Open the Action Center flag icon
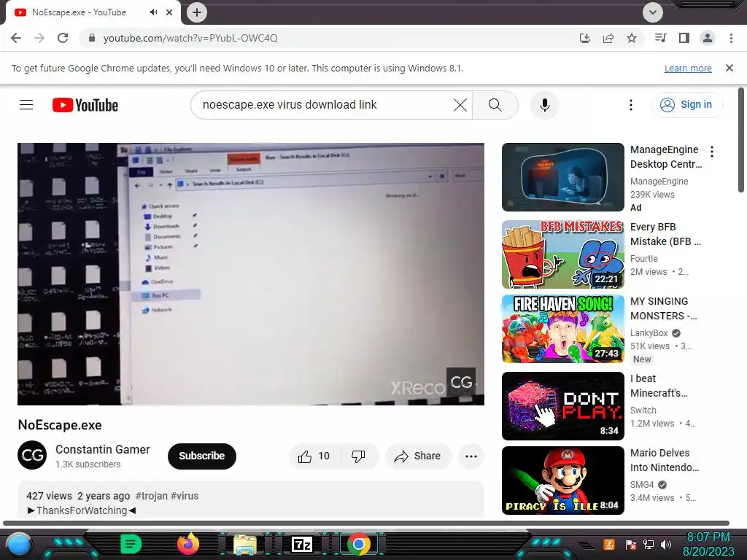The image size is (747, 560). coord(631,544)
